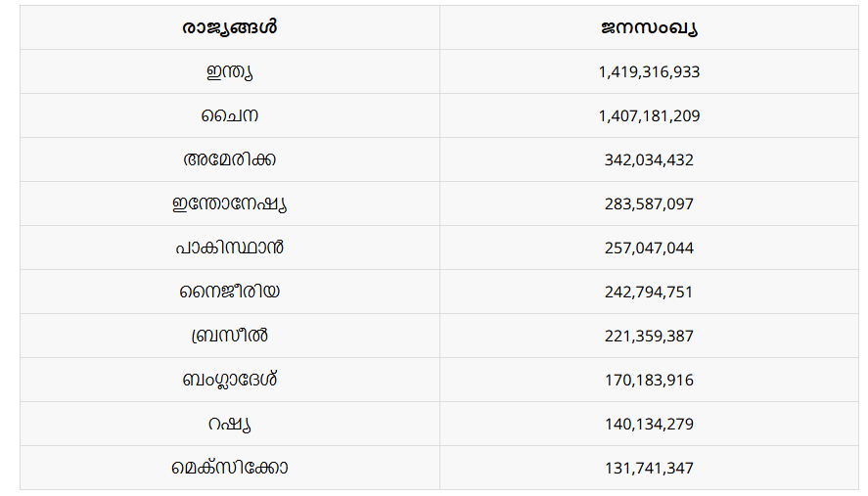Screen dimensions: 868x496
Task: Click the population value 1,407,181,209
Action: (x=649, y=115)
